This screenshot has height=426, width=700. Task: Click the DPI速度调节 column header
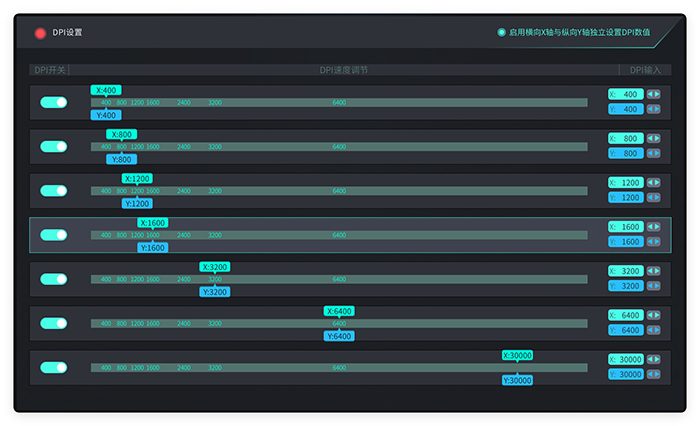pyautogui.click(x=343, y=70)
